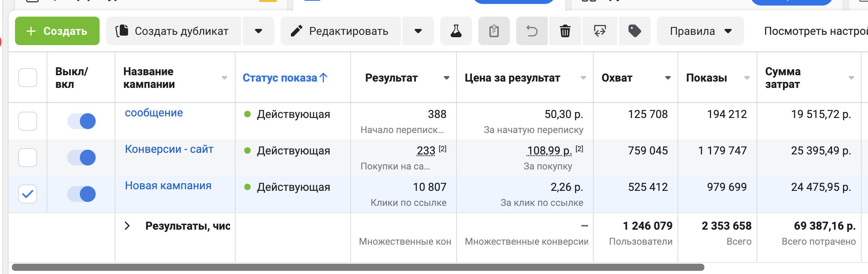
Task: Expand the Результаты summary row chevron
Action: tap(127, 226)
